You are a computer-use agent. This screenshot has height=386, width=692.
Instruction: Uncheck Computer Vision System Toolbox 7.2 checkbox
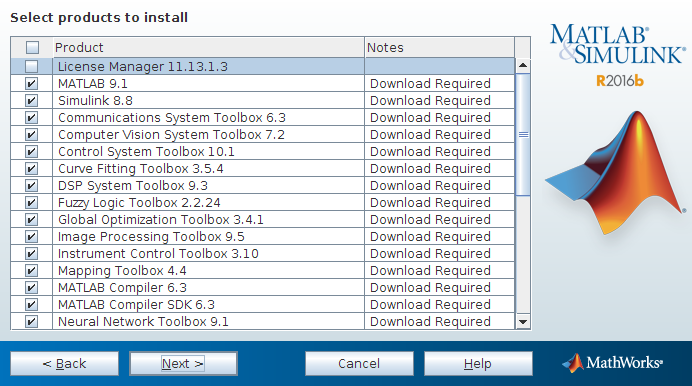31,135
